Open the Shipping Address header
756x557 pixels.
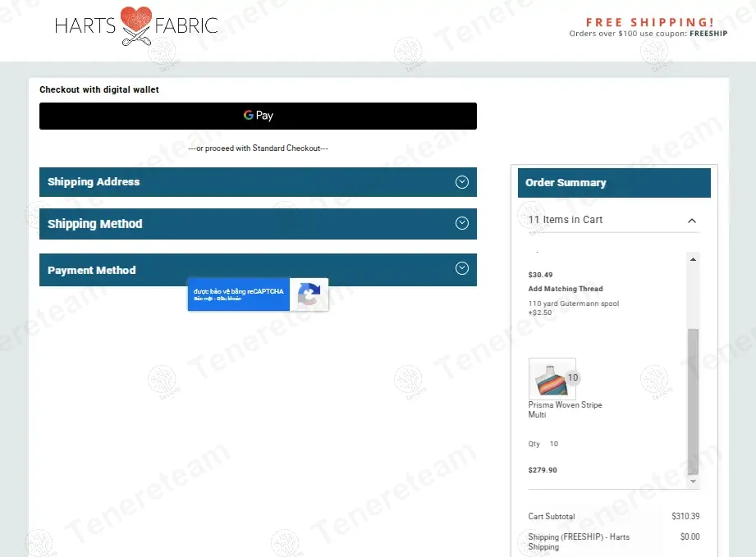258,182
